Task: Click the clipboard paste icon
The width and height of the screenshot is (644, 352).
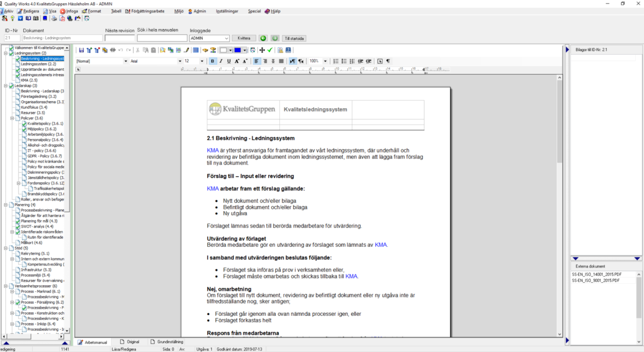Action: pyautogui.click(x=153, y=50)
